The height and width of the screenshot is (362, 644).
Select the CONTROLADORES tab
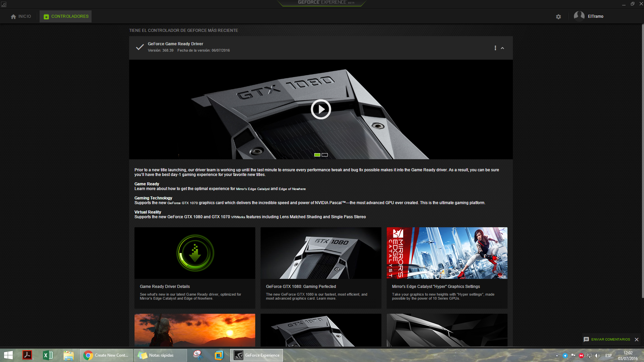pyautogui.click(x=66, y=16)
